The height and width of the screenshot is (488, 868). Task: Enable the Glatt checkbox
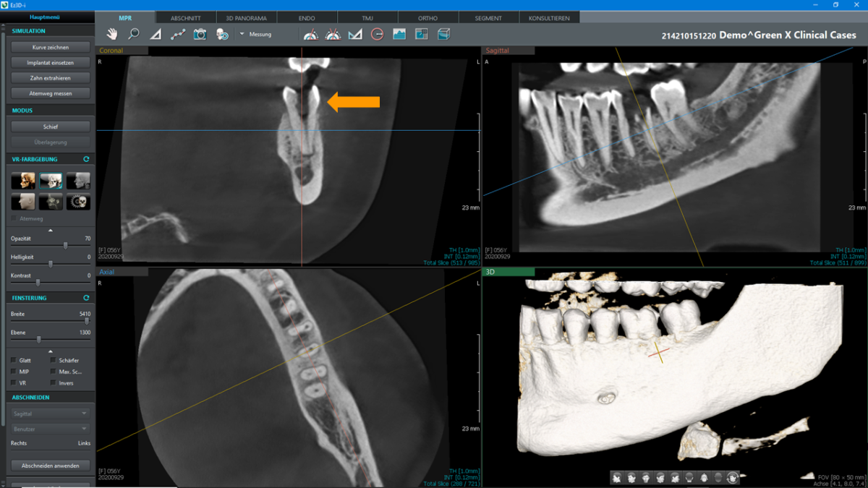pos(14,360)
